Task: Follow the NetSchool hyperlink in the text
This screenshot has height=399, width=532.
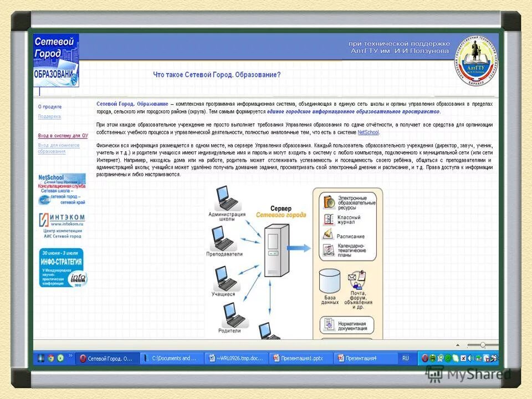Action: [368, 132]
